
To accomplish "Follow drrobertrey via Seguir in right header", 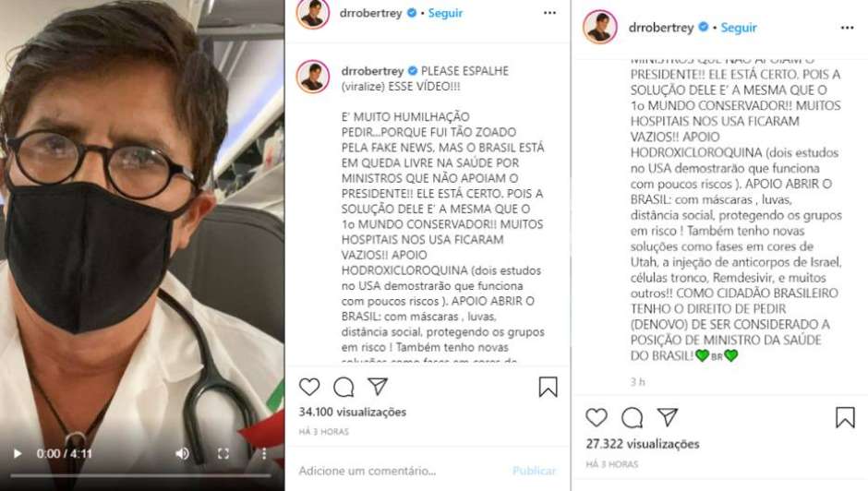I will point(739,27).
